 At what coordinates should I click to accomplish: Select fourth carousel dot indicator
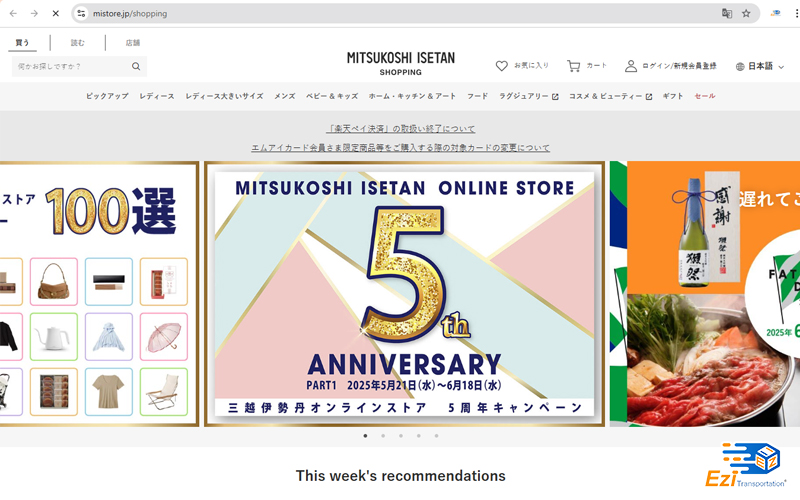[418, 436]
